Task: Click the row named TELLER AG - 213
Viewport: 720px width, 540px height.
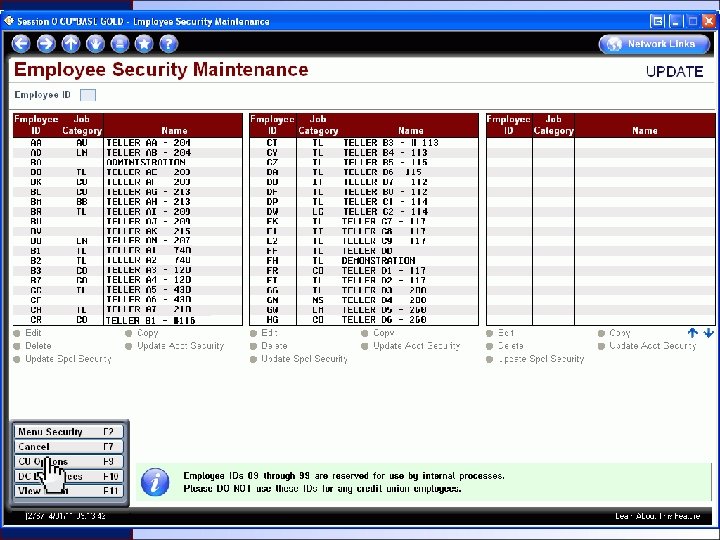Action: pos(128,192)
